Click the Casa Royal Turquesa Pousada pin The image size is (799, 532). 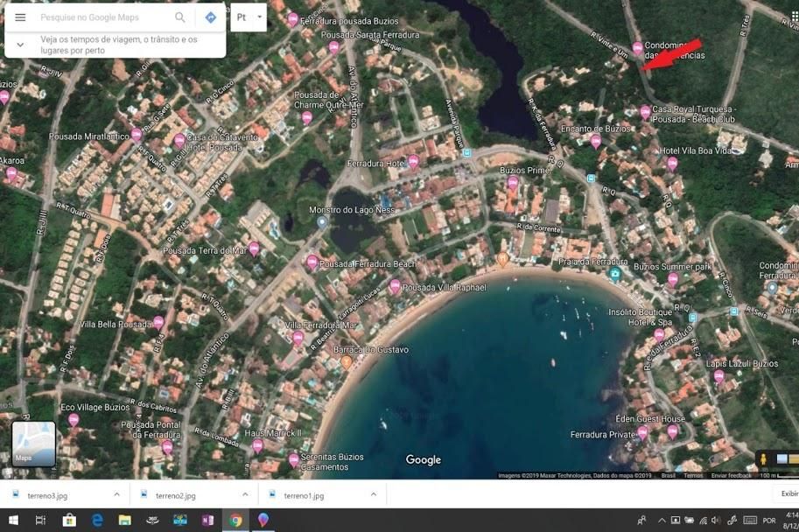645,112
